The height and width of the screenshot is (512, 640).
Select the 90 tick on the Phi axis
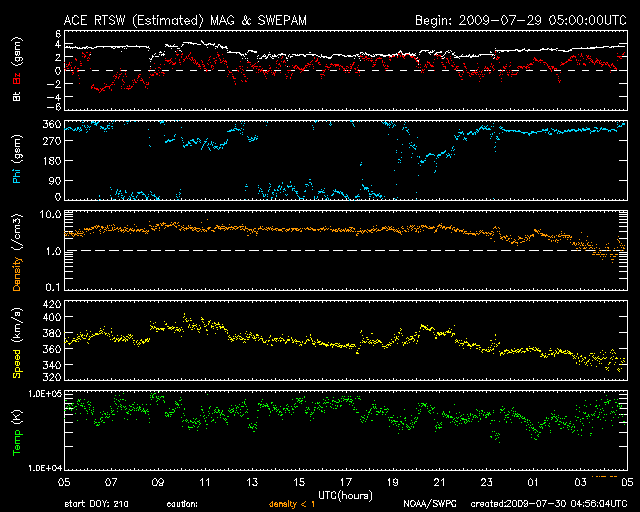click(55, 180)
